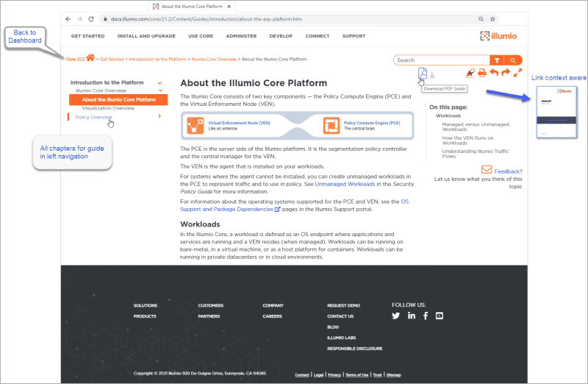Print the page with the printer icon

[x=482, y=73]
